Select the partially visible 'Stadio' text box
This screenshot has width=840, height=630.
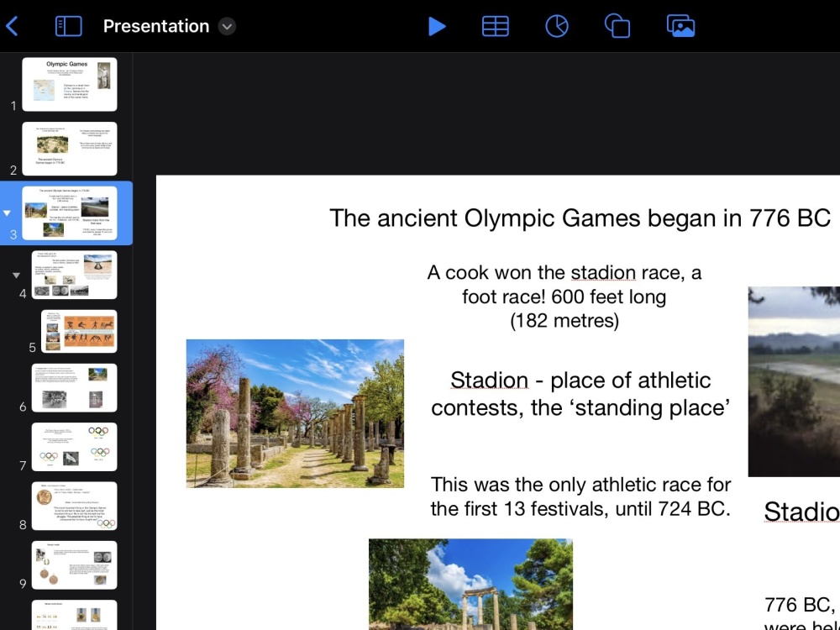tap(801, 512)
